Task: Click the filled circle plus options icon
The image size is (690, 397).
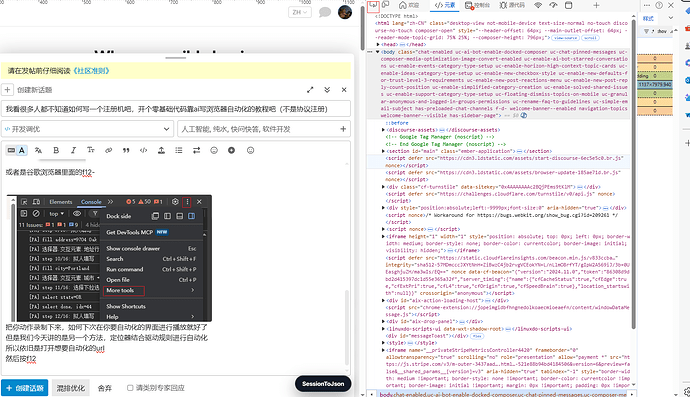Action: coord(231,151)
